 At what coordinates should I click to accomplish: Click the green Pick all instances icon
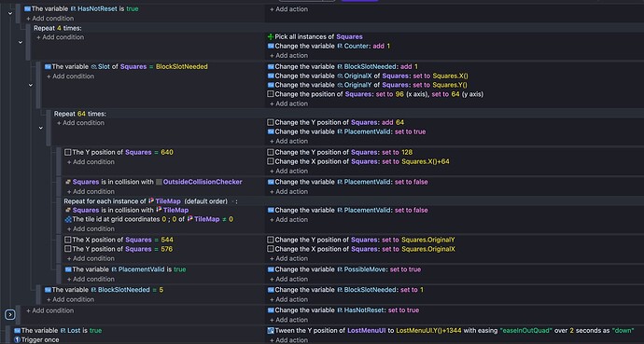coord(271,37)
